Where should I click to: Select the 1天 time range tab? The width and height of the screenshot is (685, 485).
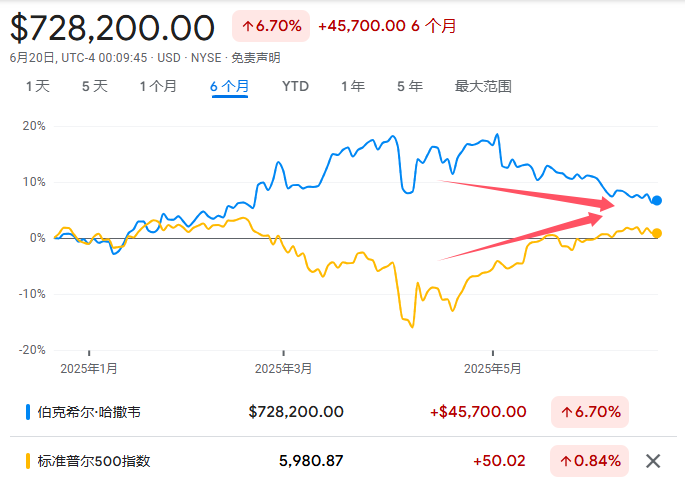click(x=37, y=86)
